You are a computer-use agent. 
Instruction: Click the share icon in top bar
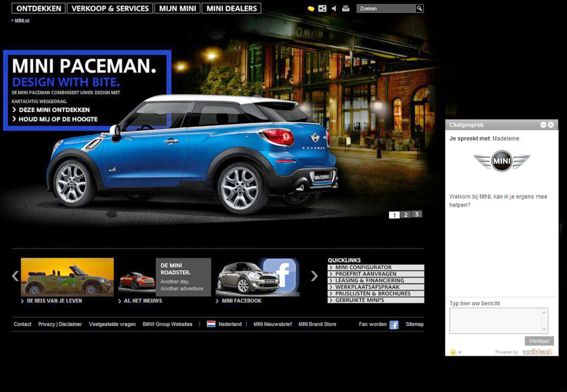tap(322, 9)
